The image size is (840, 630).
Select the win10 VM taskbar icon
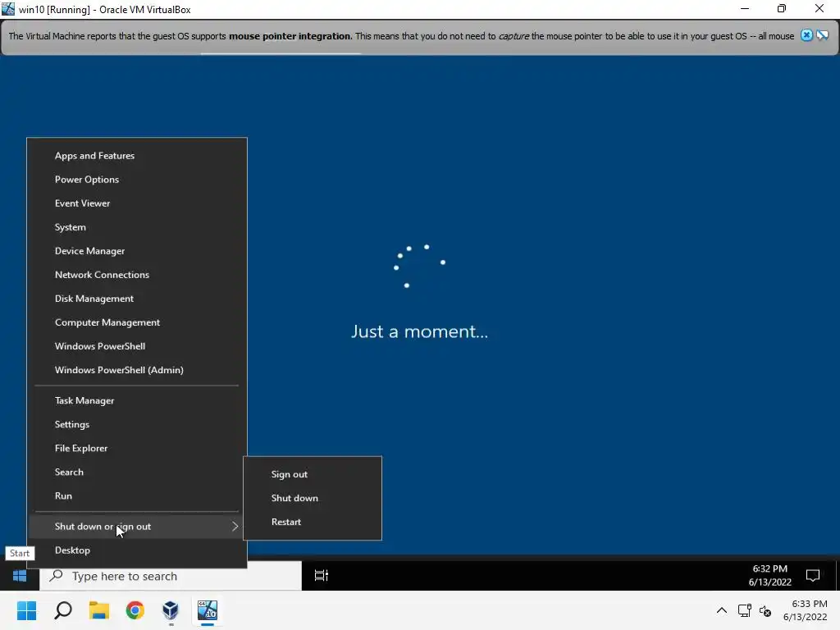coord(208,610)
